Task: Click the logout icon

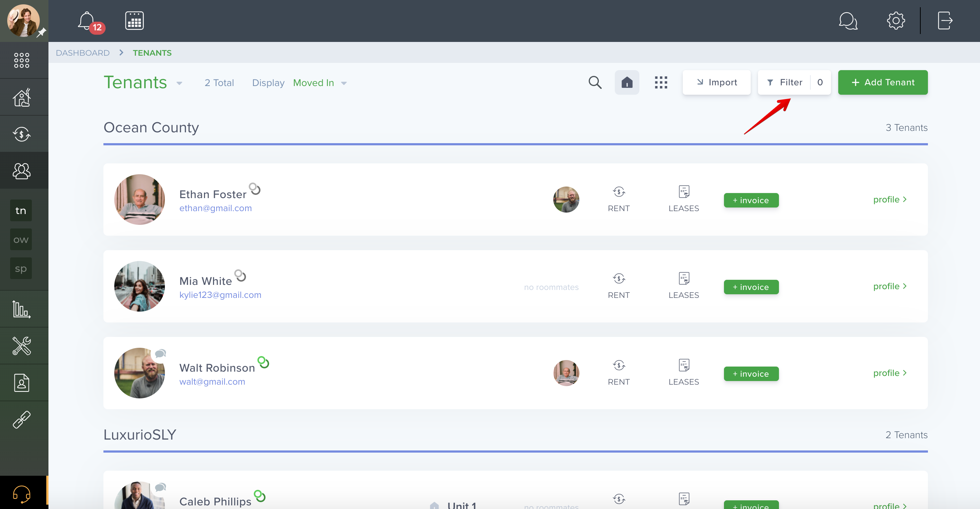Action: pos(945,21)
